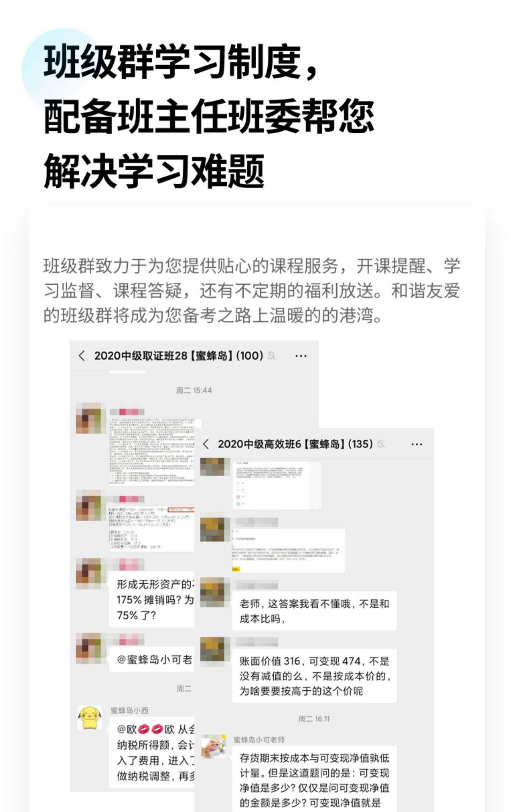Open highlighted answer image in 高效班6 chat
The image size is (525, 812).
click(289, 550)
